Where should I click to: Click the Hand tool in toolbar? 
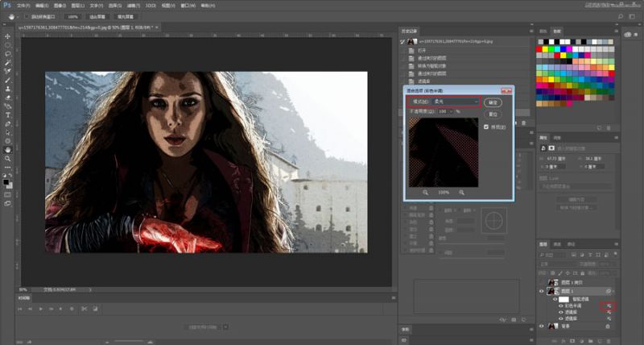click(8, 150)
